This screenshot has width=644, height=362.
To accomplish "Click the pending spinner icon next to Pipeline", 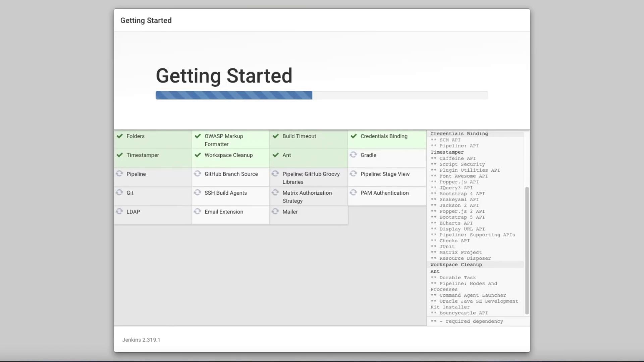I will coord(119,174).
